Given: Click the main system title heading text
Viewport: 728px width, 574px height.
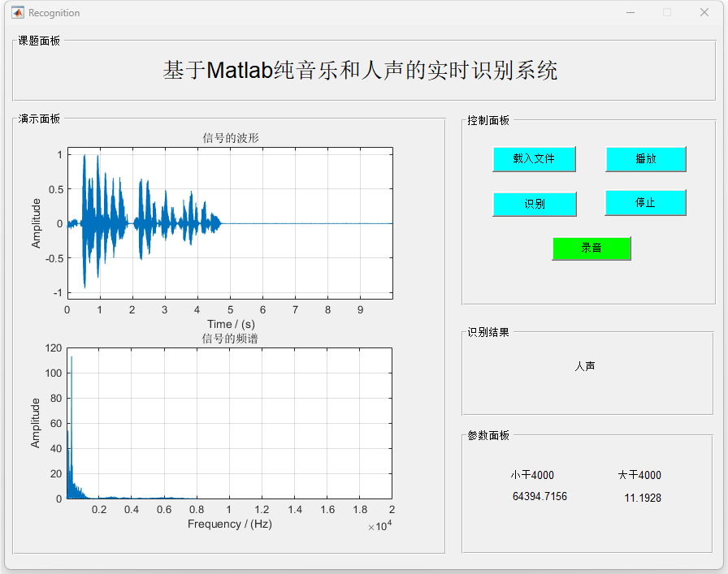Looking at the screenshot, I should tap(360, 71).
